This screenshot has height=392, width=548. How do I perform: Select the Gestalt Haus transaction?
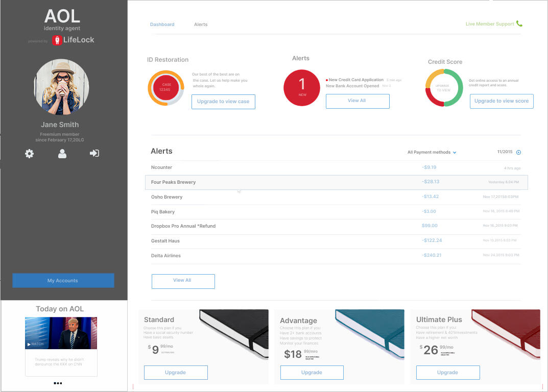[336, 241]
